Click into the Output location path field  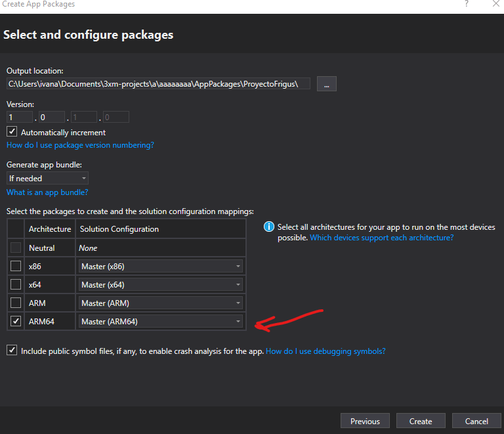coord(157,83)
